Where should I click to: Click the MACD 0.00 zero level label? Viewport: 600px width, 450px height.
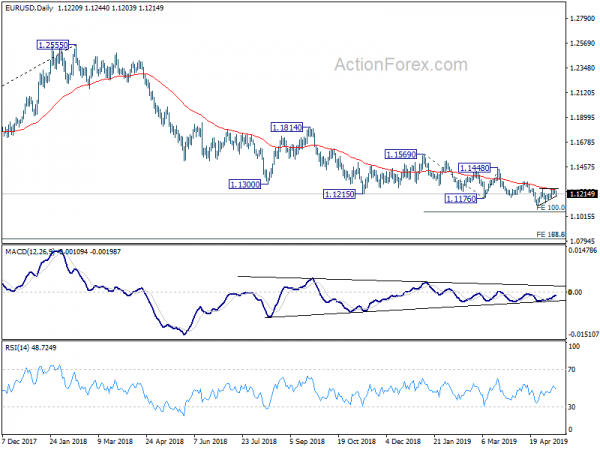575,292
